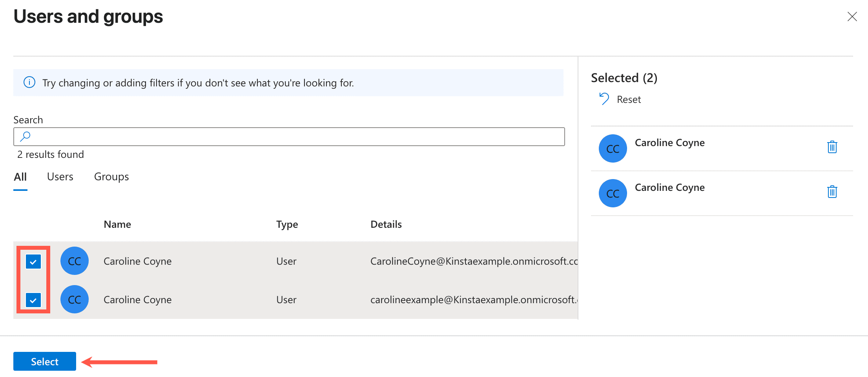Click the Selected (2) heading
This screenshot has height=377, width=868.
pyautogui.click(x=624, y=78)
